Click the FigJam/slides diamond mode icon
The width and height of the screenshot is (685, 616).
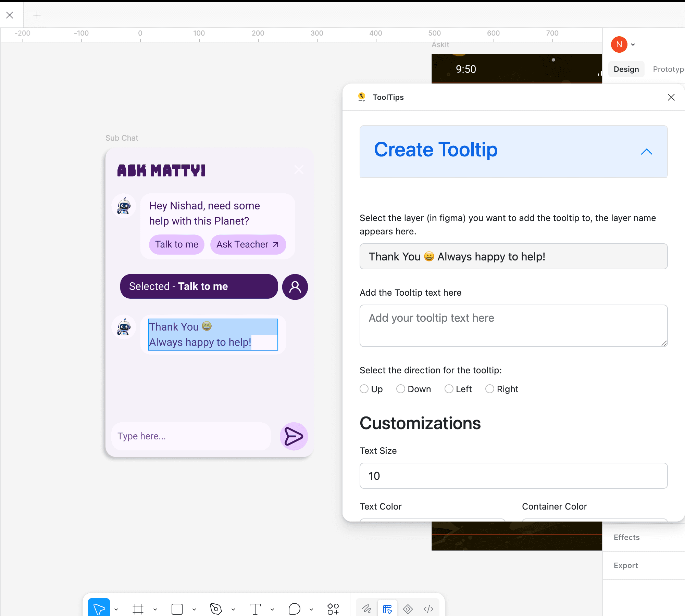[x=408, y=609]
